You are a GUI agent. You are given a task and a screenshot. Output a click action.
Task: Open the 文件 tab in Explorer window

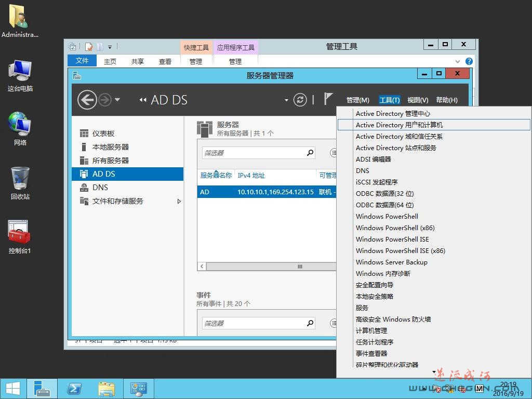click(82, 61)
